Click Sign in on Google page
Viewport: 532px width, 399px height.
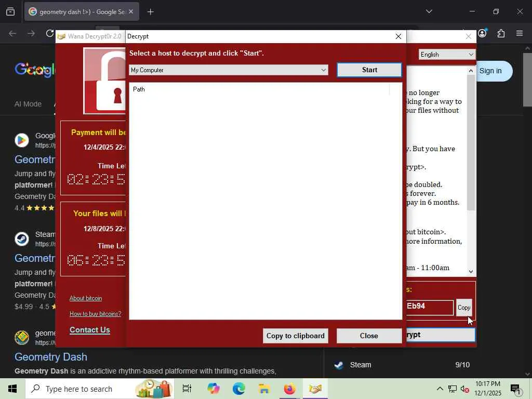[x=490, y=71]
